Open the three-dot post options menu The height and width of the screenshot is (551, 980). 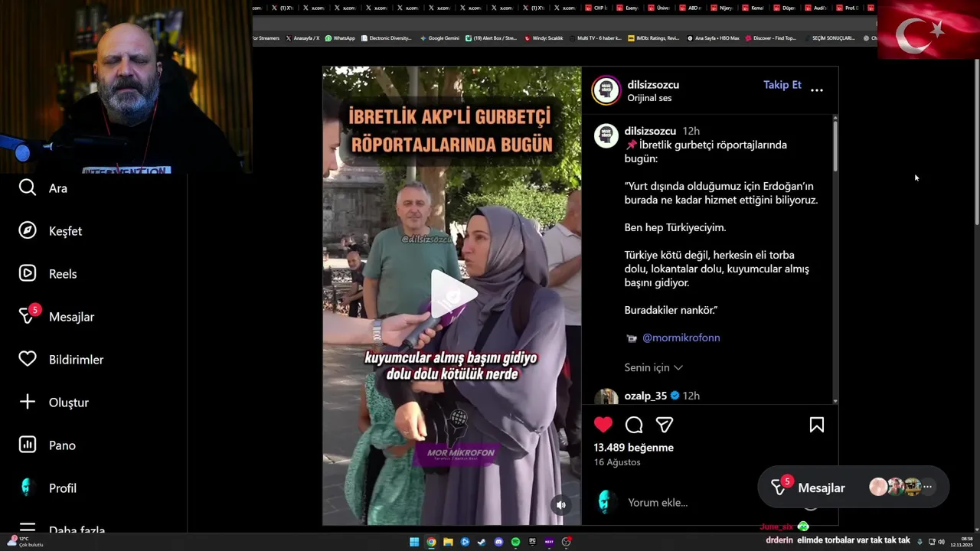tap(817, 90)
